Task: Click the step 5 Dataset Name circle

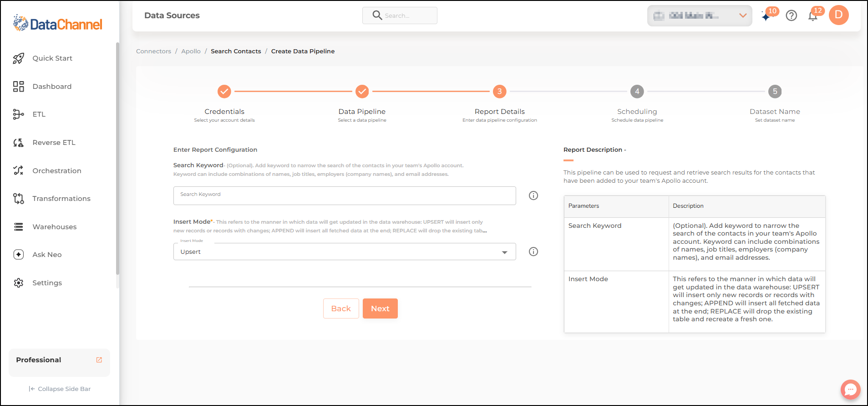Action: (x=775, y=92)
